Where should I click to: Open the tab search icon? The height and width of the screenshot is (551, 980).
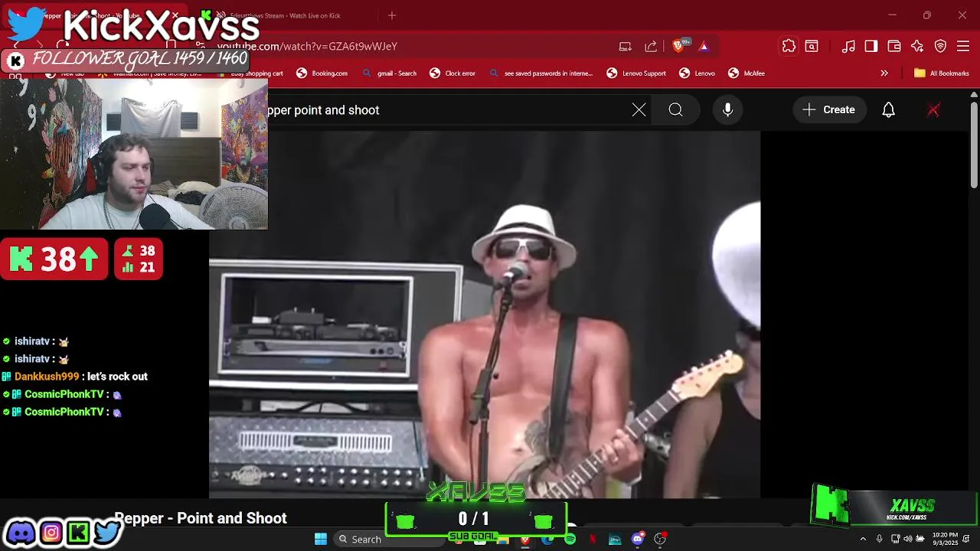pos(812,46)
